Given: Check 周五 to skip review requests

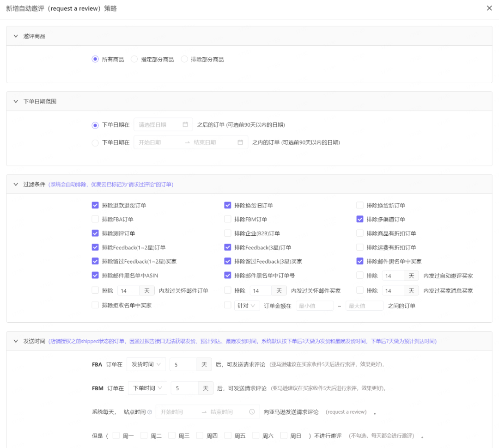Looking at the screenshot, I should click(228, 435).
